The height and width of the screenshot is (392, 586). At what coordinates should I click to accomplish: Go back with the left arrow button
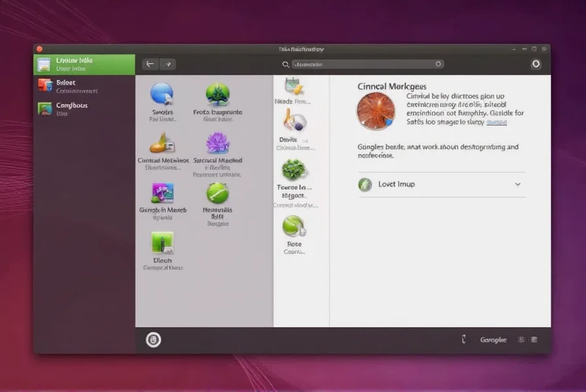[x=150, y=64]
